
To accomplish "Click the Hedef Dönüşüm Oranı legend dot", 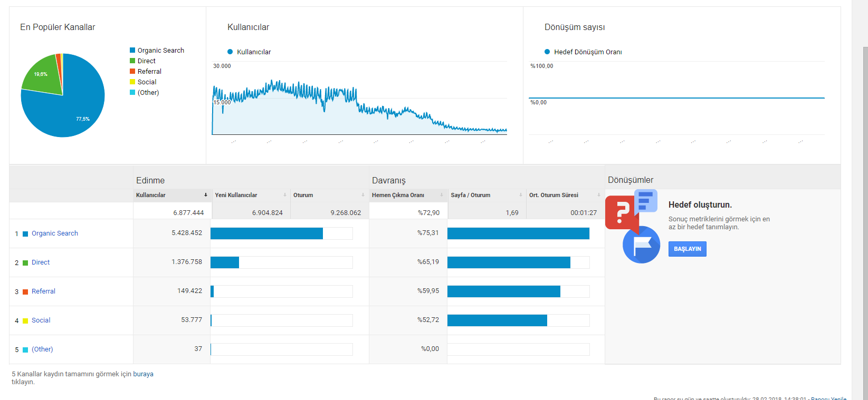I will click(x=547, y=52).
